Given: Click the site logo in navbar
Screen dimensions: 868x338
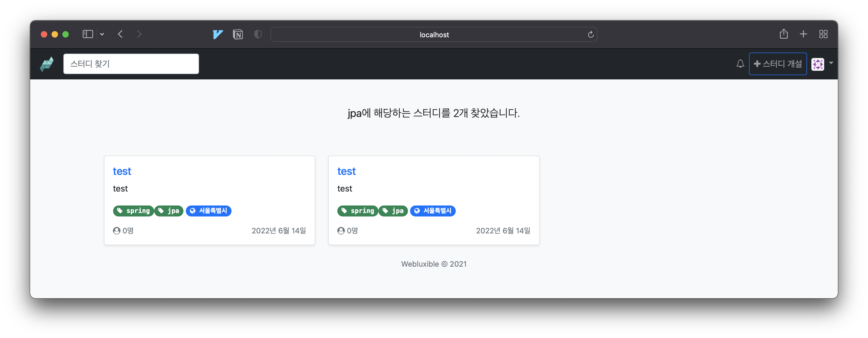Looking at the screenshot, I should (x=47, y=64).
